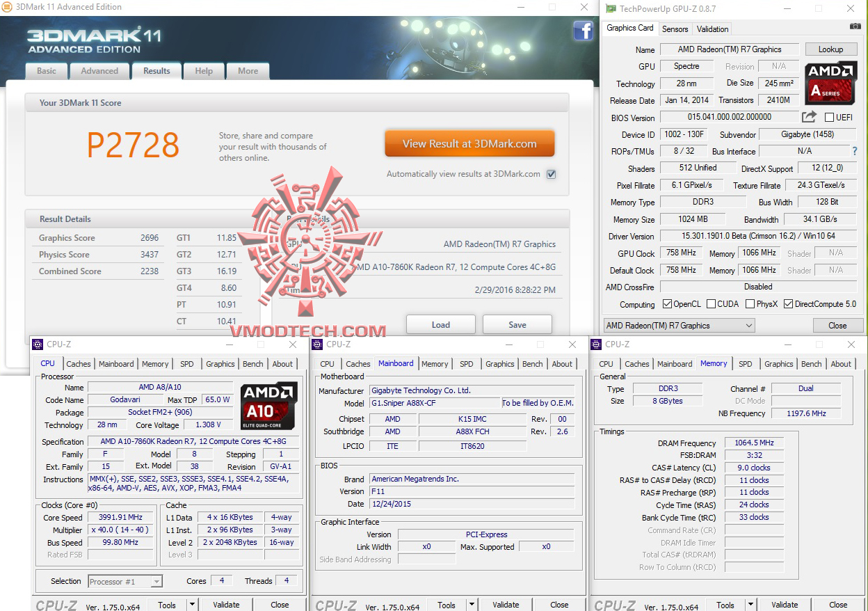Image resolution: width=868 pixels, height=611 pixels.
Task: Click Validate in the left CPU-Z window
Action: coord(226,605)
